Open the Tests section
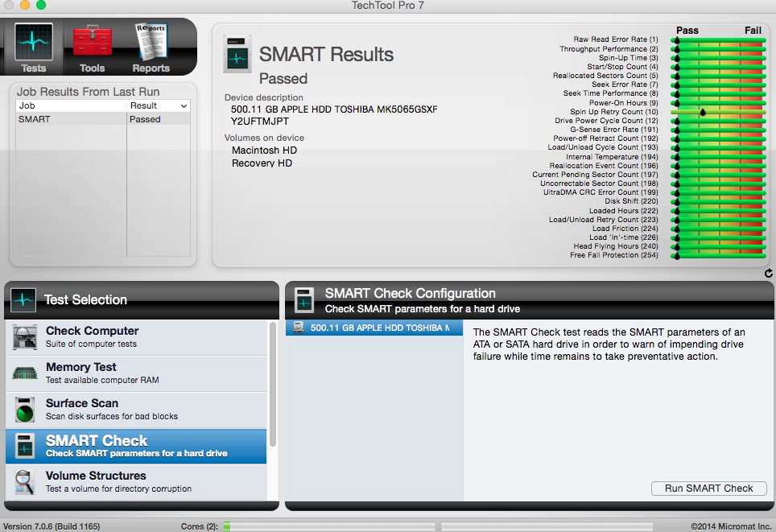This screenshot has height=532, width=776. pos(33,48)
